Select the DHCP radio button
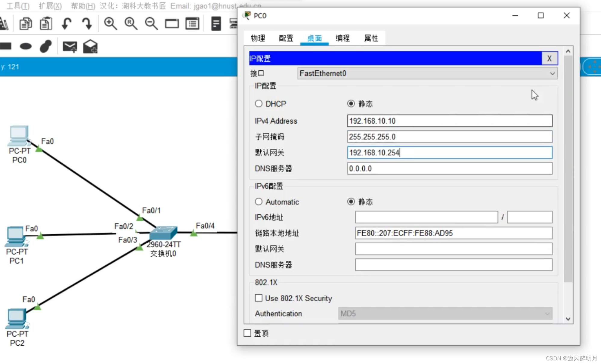 coord(259,104)
